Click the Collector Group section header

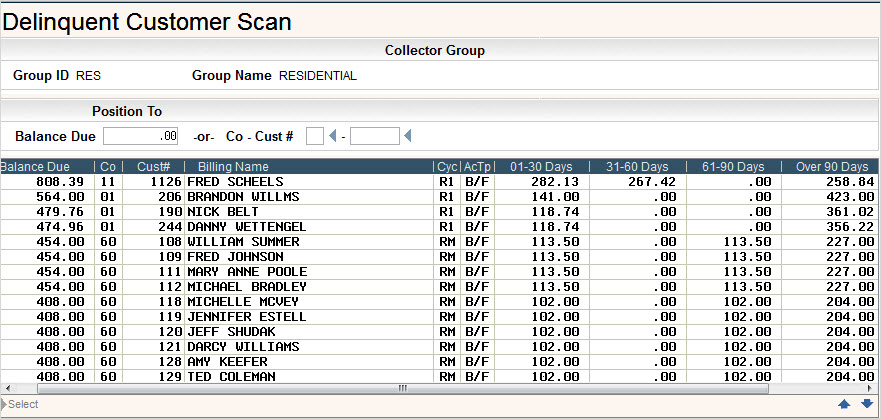pos(435,51)
